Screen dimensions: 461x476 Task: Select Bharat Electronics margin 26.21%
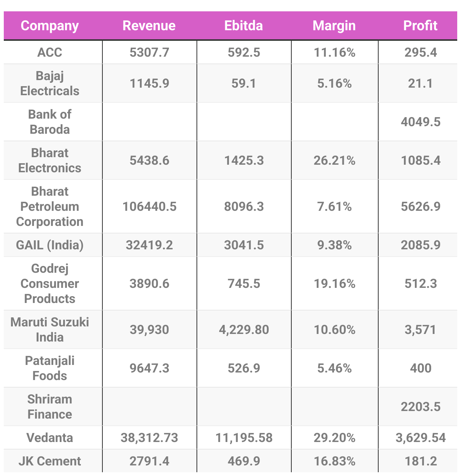(x=334, y=161)
